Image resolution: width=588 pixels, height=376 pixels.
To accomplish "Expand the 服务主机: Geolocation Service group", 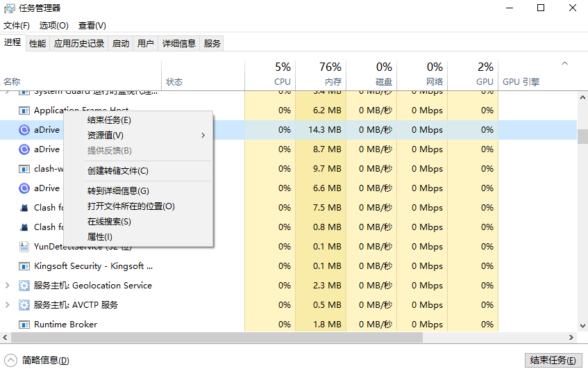I will (x=7, y=286).
